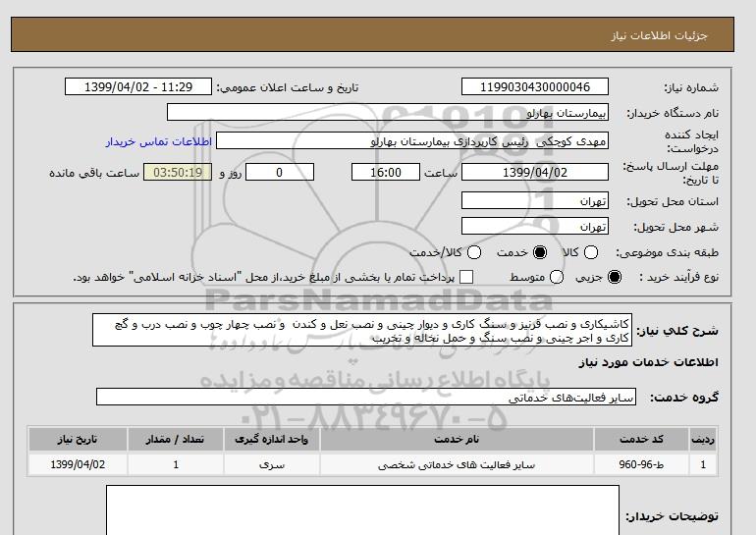The height and width of the screenshot is (535, 756).
Task: Click the تعداد / مقدار column header
Action: [176, 439]
